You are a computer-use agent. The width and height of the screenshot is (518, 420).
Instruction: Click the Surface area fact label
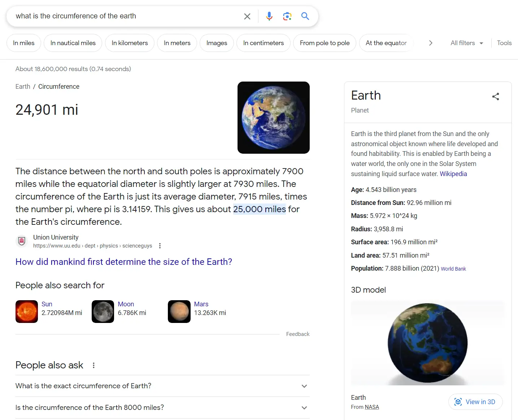(370, 242)
